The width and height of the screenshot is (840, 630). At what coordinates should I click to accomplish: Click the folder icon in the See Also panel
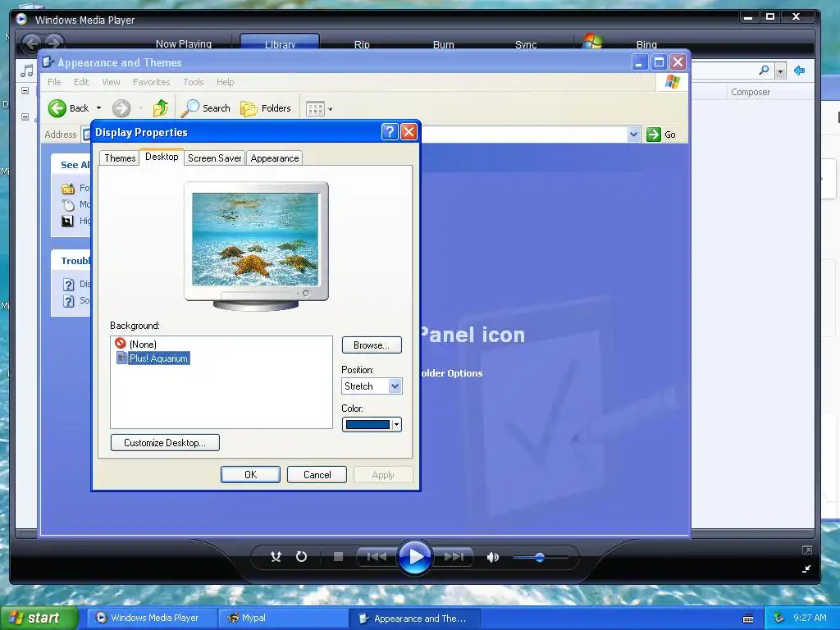click(68, 188)
